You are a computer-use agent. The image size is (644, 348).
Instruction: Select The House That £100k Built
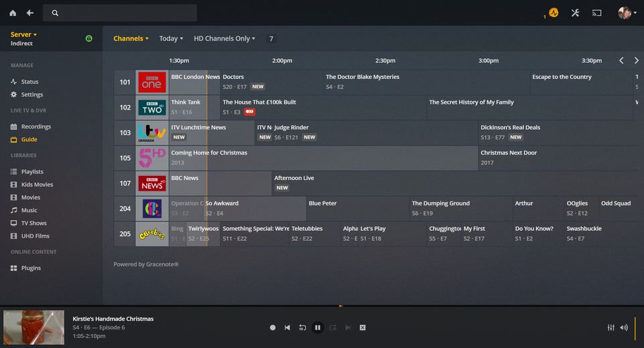[323, 108]
